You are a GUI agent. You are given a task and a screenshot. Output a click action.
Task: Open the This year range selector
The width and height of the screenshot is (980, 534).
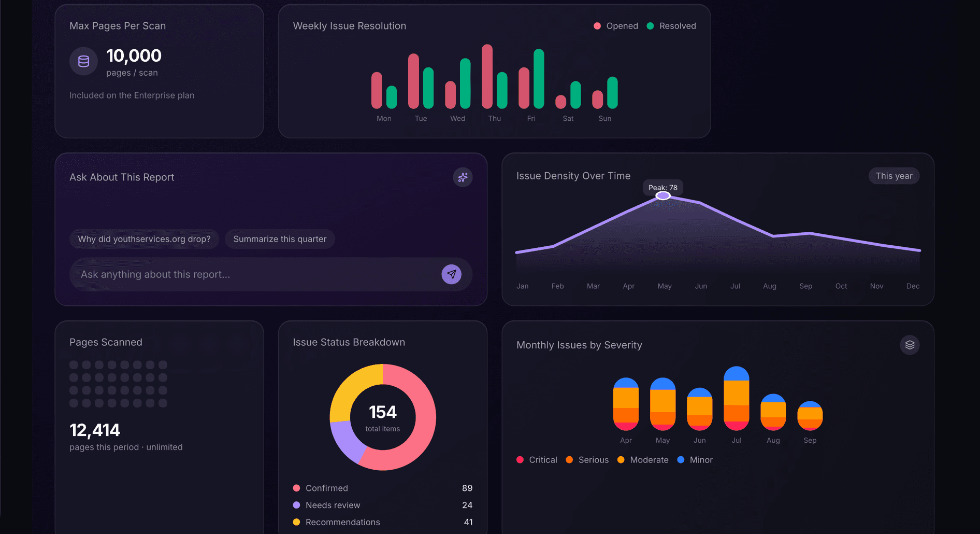tap(894, 176)
